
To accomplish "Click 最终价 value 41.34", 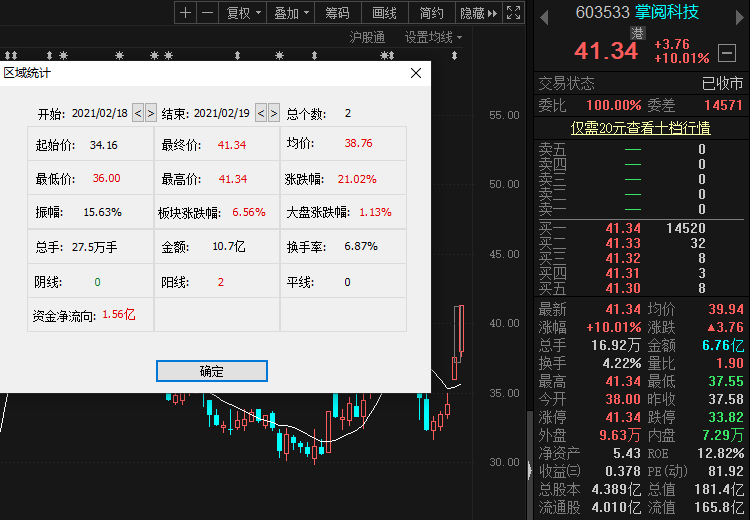I will point(232,145).
